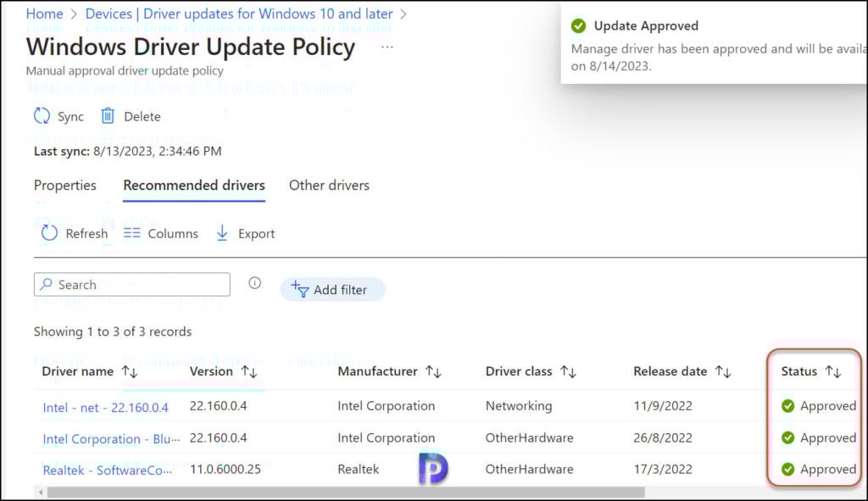Sort by Driver class column arrows
Image resolution: width=868 pixels, height=501 pixels.
pos(568,371)
